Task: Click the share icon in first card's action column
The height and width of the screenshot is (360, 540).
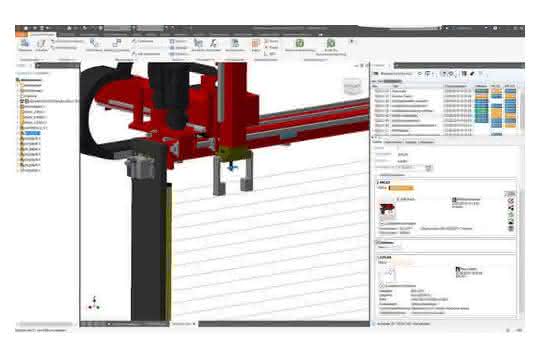Action: [511, 208]
